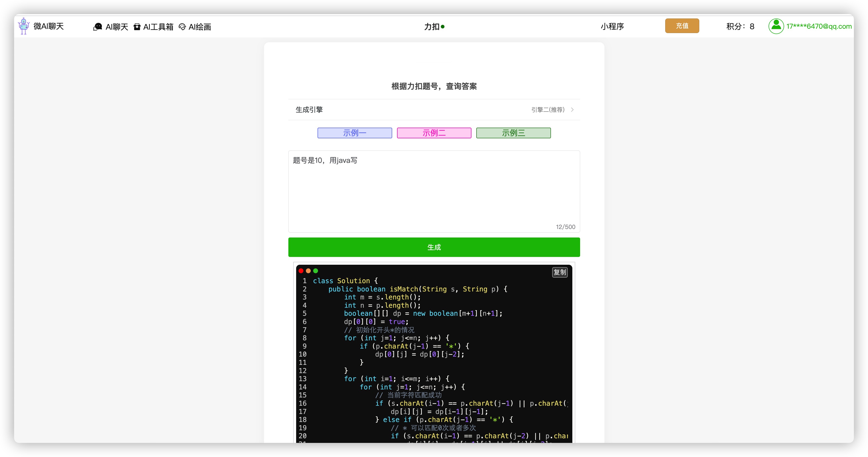Click the robot logo of 微AI聊天
This screenshot has width=868, height=457.
click(x=24, y=26)
